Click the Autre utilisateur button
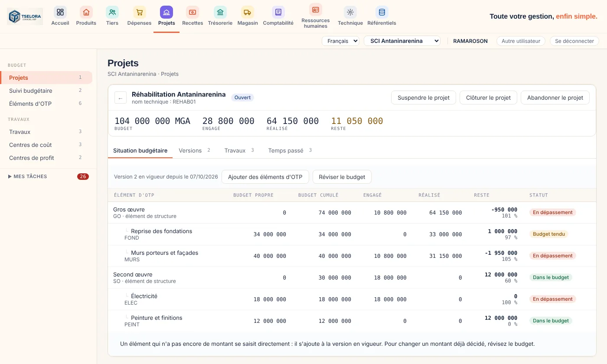607x364 pixels. coord(521,41)
